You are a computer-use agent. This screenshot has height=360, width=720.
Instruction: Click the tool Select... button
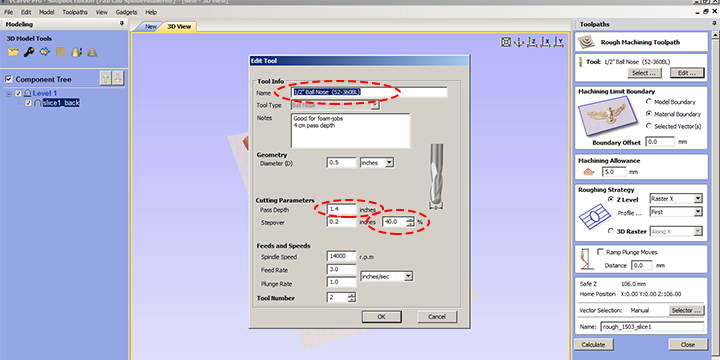[x=645, y=73]
